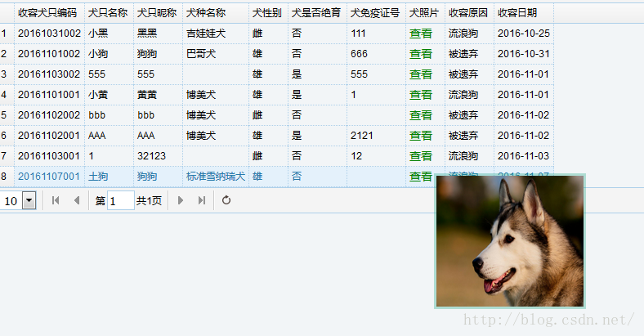Select row with code 20161102001
The width and height of the screenshot is (644, 336).
pos(49,136)
